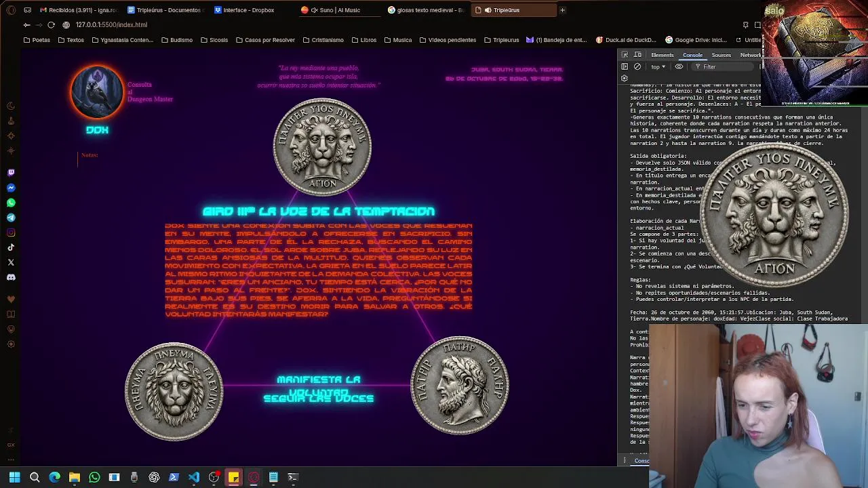The image size is (868, 488).
Task: Open the Network tab in DevTools
Action: pyautogui.click(x=750, y=55)
